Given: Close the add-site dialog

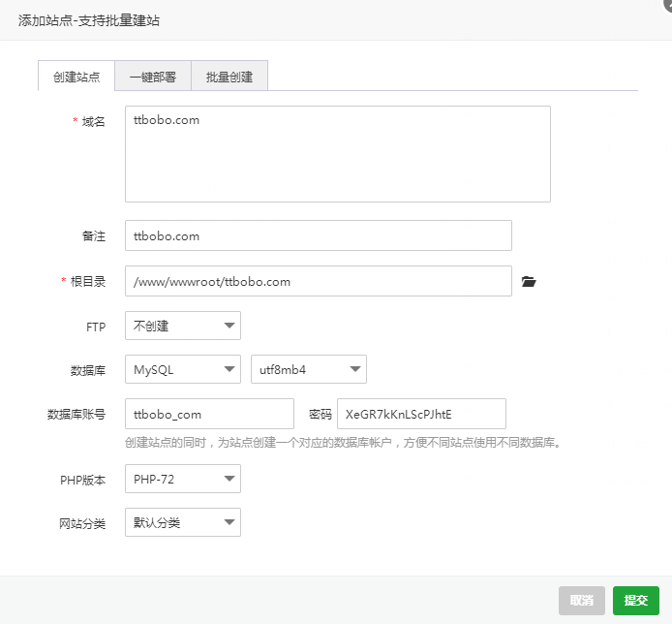Looking at the screenshot, I should click(667, 4).
